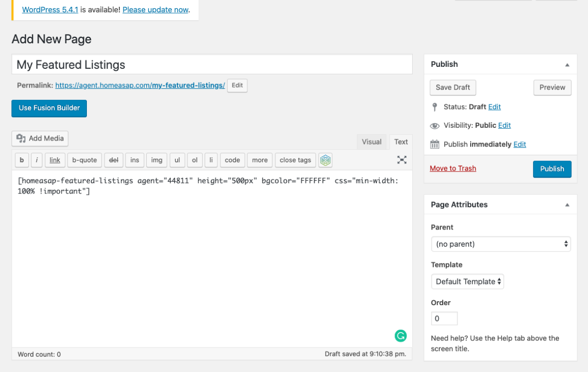This screenshot has width=588, height=372.
Task: Insert ins tag
Action: tap(134, 160)
